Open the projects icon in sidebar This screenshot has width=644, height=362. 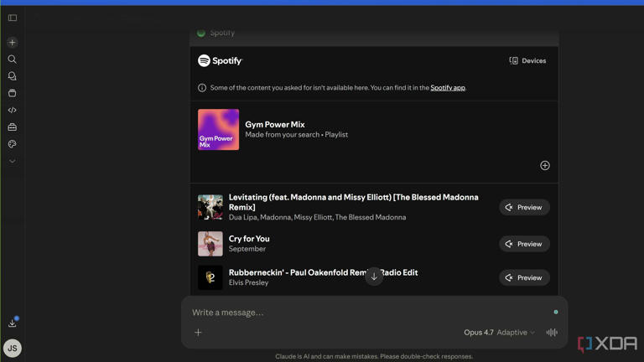pos(13,93)
